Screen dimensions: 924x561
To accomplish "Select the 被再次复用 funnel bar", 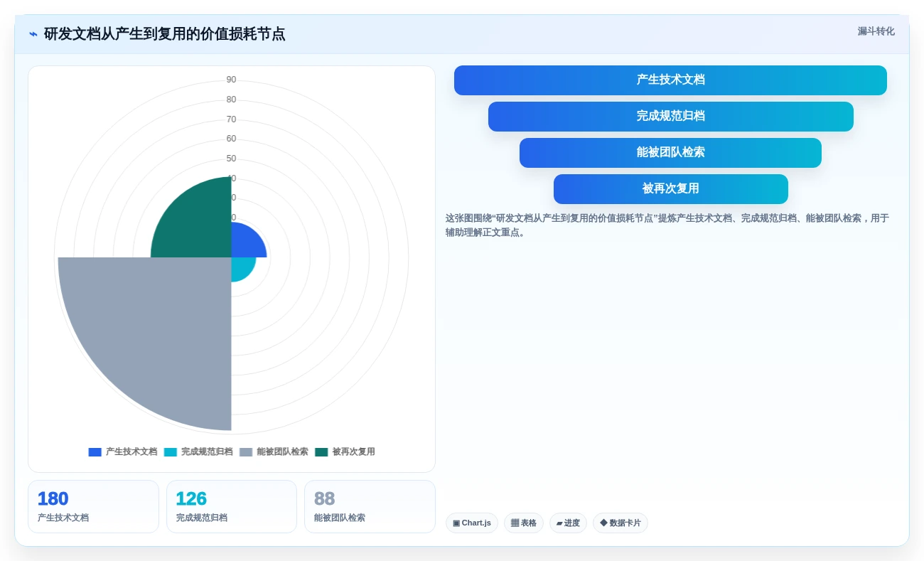I will click(670, 189).
